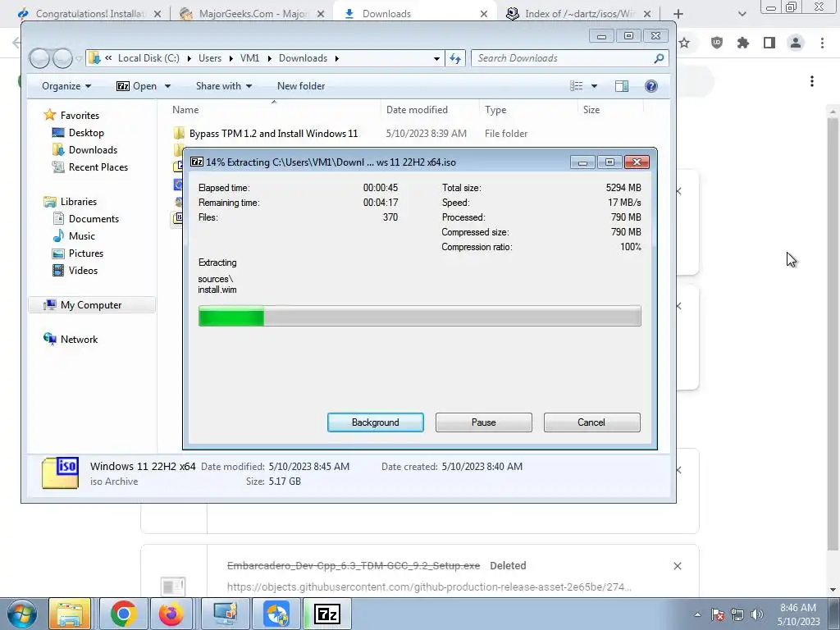Refresh the Downloads folder address bar

click(x=454, y=58)
